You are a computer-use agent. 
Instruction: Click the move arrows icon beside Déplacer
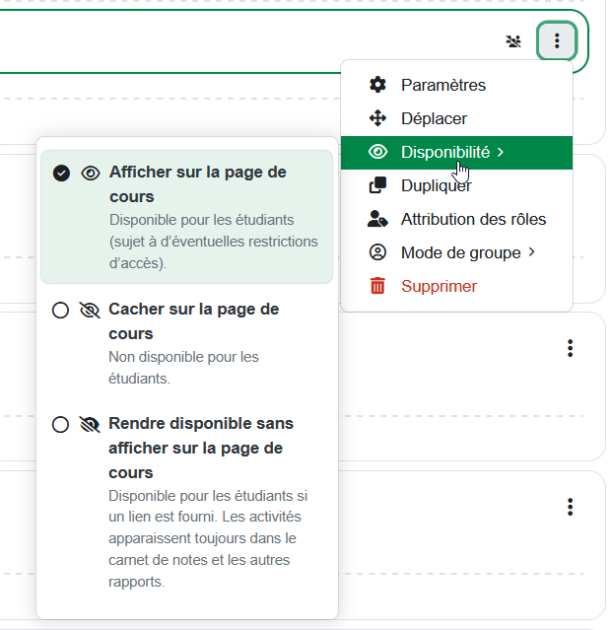(x=377, y=119)
